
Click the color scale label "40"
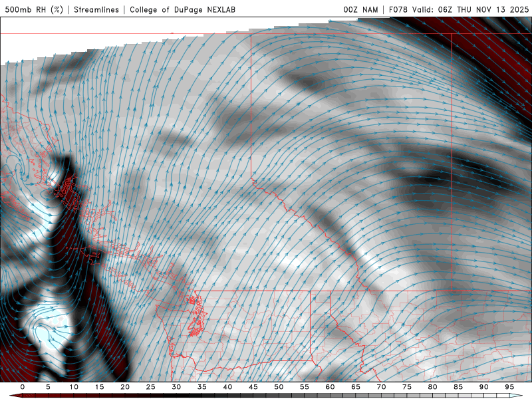(x=227, y=387)
